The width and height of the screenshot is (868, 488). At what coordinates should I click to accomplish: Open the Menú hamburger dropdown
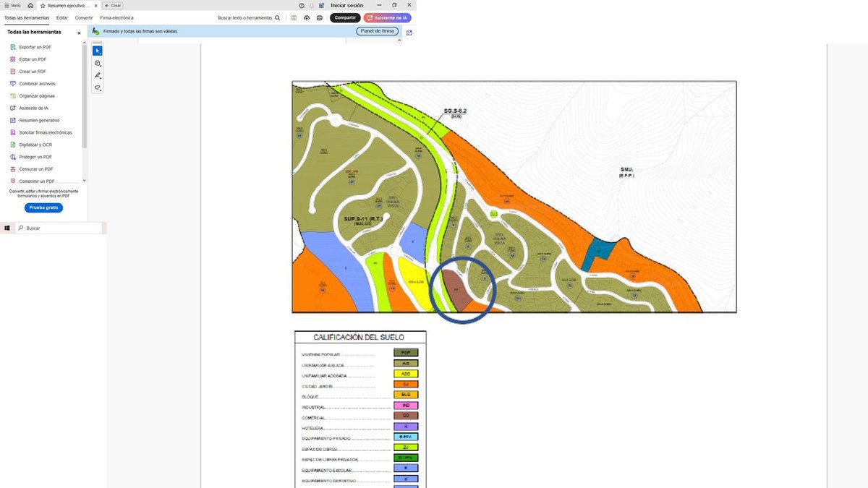[12, 5]
